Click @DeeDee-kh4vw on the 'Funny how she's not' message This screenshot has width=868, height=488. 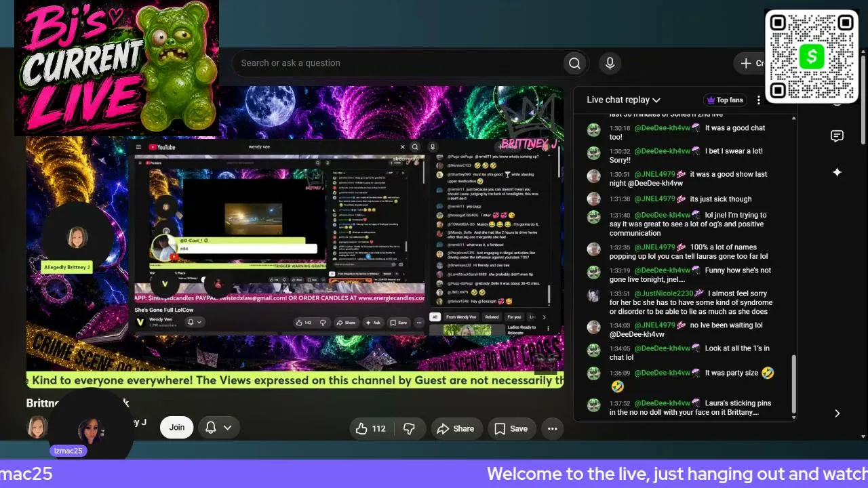[x=663, y=270]
